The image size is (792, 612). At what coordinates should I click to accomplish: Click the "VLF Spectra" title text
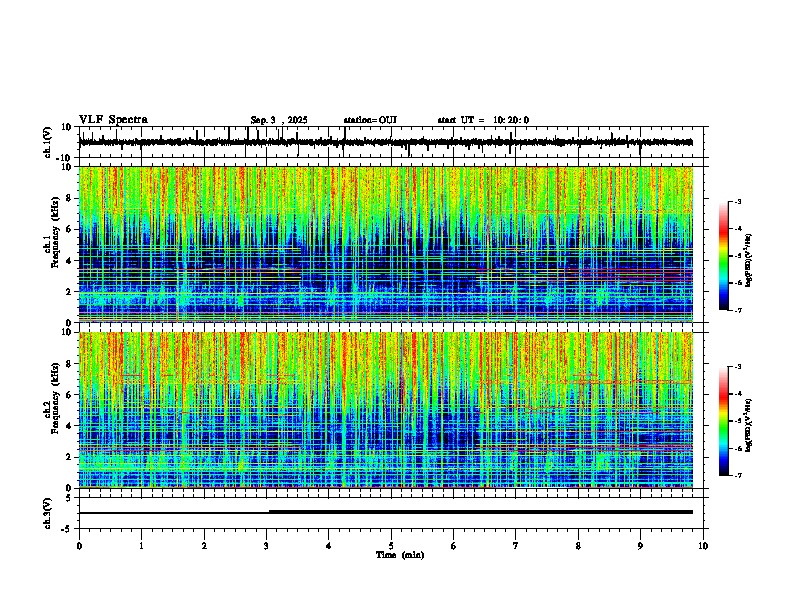[x=113, y=120]
